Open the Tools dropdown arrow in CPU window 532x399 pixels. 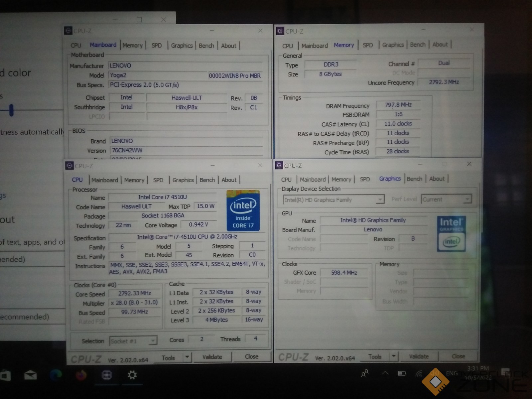click(x=187, y=357)
